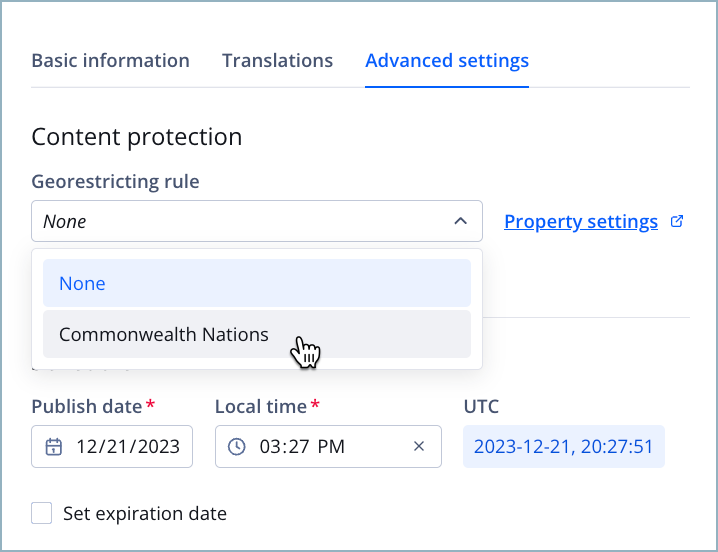Select the Advanced settings tab
Viewport: 718px width, 552px height.
pos(447,60)
